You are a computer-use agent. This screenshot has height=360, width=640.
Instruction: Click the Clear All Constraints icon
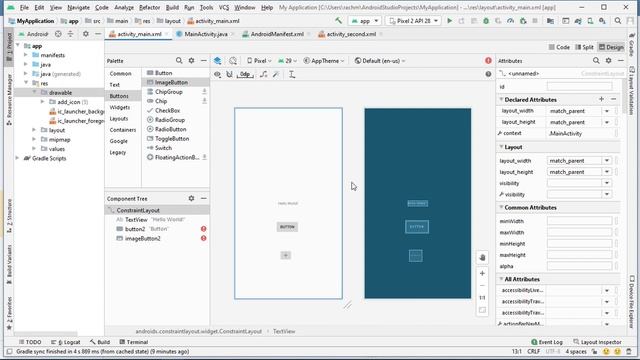pos(264,74)
